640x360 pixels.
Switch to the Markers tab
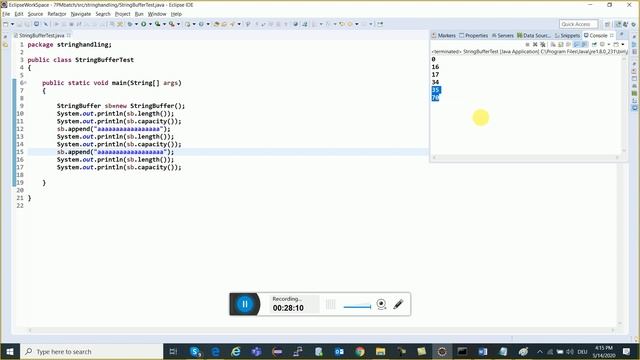pos(444,36)
